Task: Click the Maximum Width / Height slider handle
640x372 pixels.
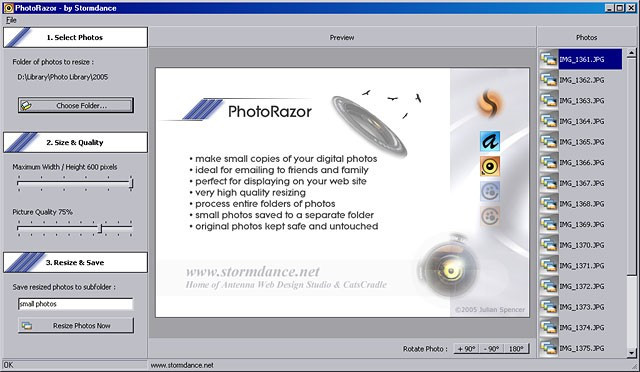Action: click(131, 183)
